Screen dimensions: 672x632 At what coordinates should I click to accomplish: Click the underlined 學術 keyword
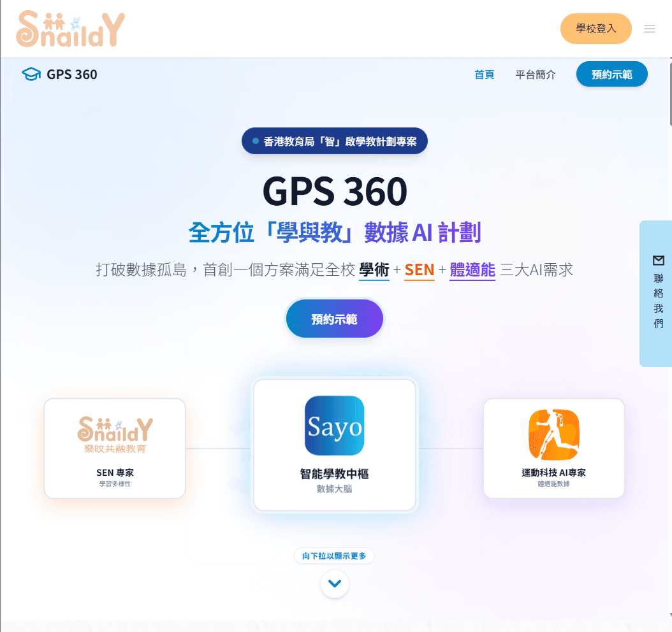click(374, 270)
